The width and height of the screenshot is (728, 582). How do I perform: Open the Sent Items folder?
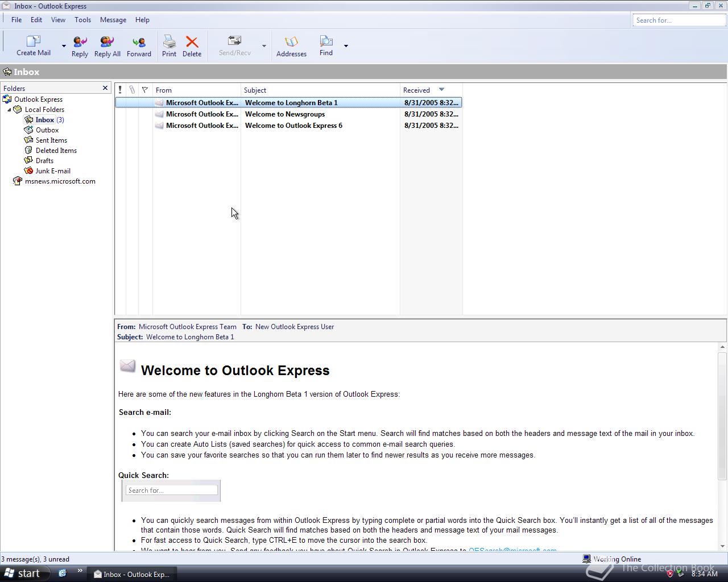(51, 140)
